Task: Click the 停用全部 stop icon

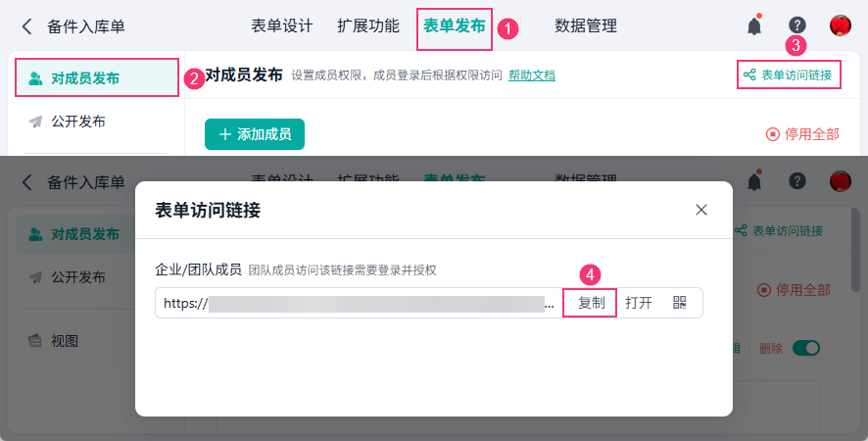Action: tap(773, 134)
